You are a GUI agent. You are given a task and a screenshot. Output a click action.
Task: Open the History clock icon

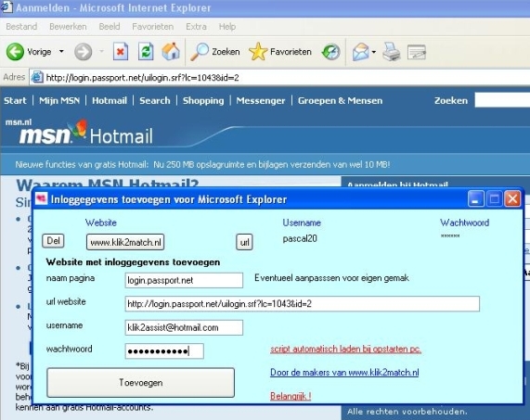[x=330, y=52]
